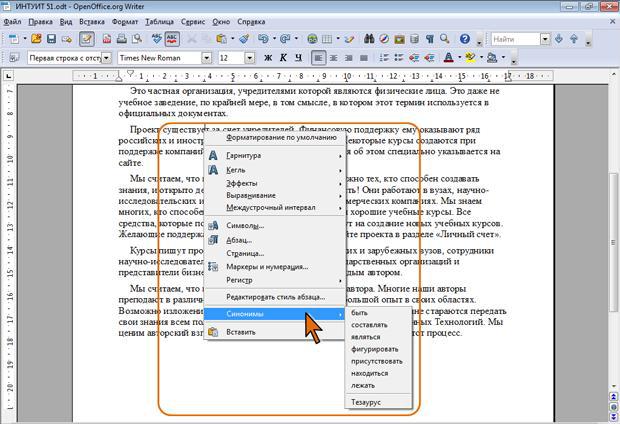Viewport: 620px width, 424px height.
Task: Open Help with the question mark icon
Action: (465, 39)
